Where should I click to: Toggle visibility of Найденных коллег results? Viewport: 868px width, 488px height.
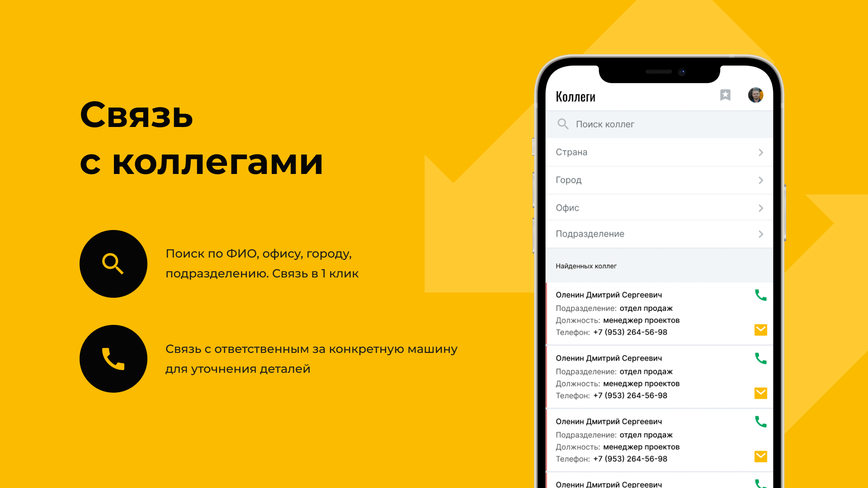pos(587,265)
